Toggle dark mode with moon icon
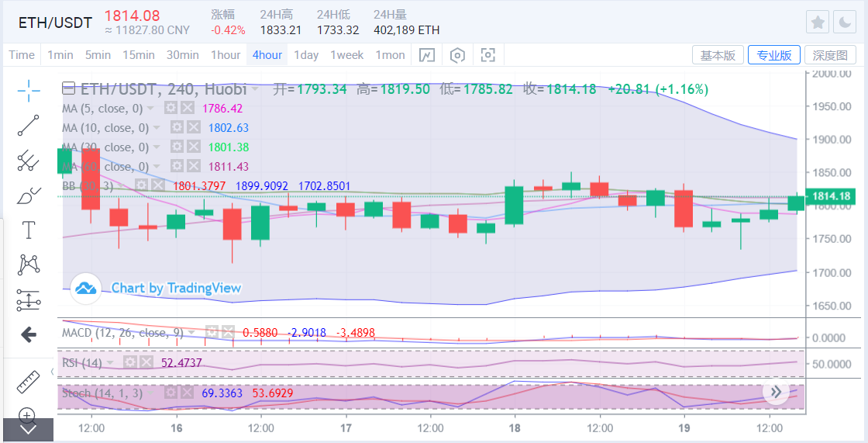868x443 pixels. tap(846, 22)
